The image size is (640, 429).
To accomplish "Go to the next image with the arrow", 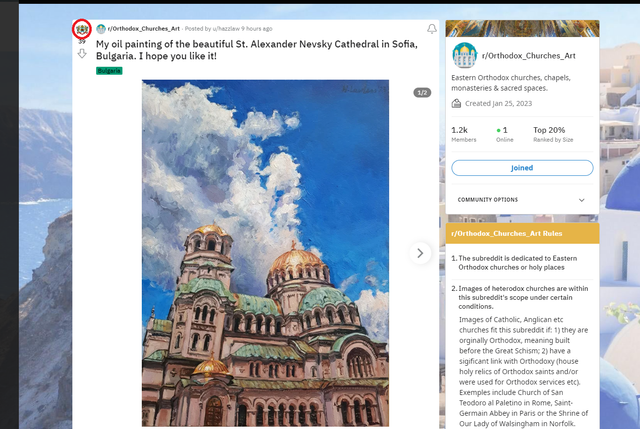I will (420, 253).
